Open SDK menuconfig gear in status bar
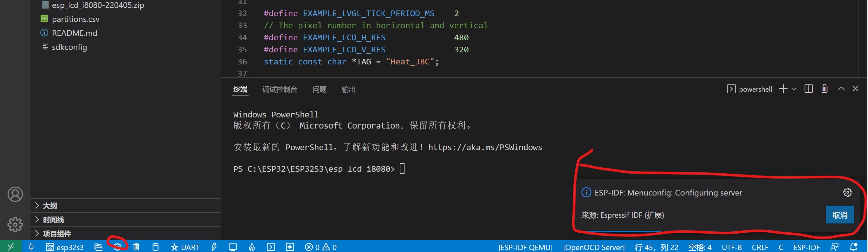This screenshot has height=252, width=868. coord(117,247)
